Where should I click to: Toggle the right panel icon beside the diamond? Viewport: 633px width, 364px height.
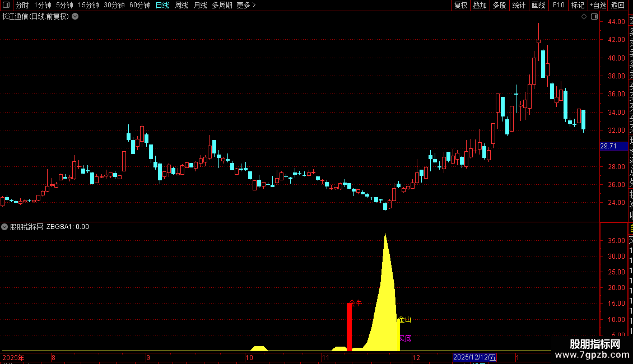pyautogui.click(x=594, y=17)
